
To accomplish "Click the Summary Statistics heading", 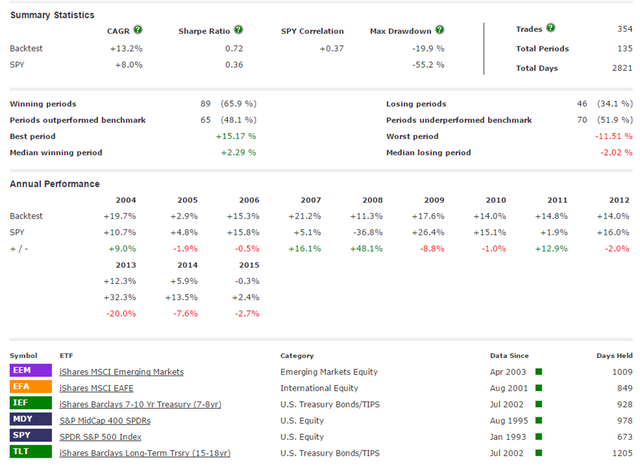I will coord(52,15).
